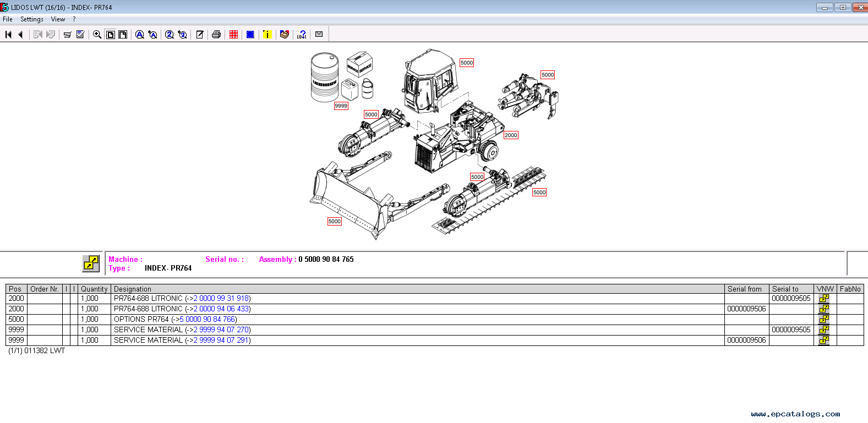This screenshot has height=423, width=868.
Task: Click the printer icon
Action: [216, 34]
